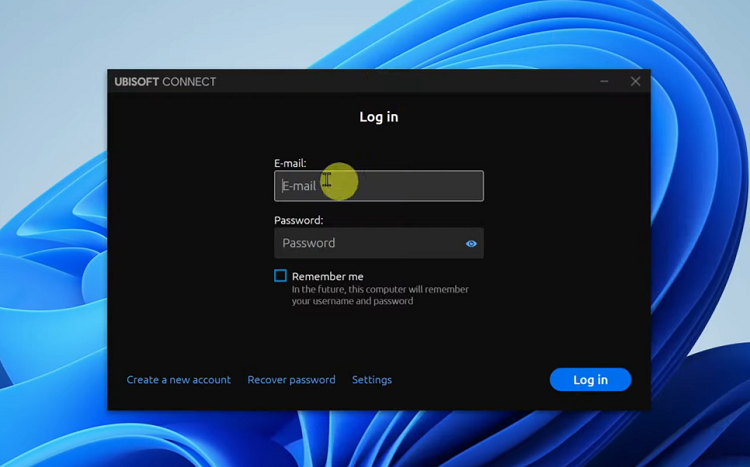Click the Ubisoft Connect title text
This screenshot has height=467, width=750.
click(165, 82)
